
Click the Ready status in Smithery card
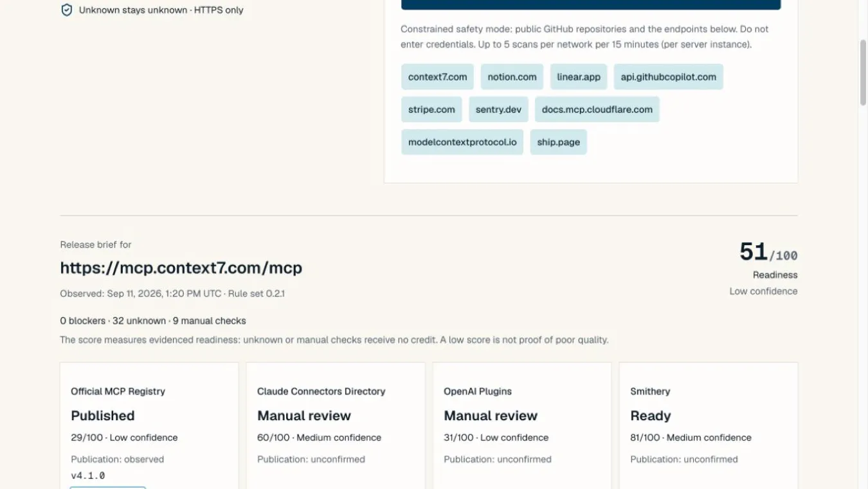[x=651, y=416]
